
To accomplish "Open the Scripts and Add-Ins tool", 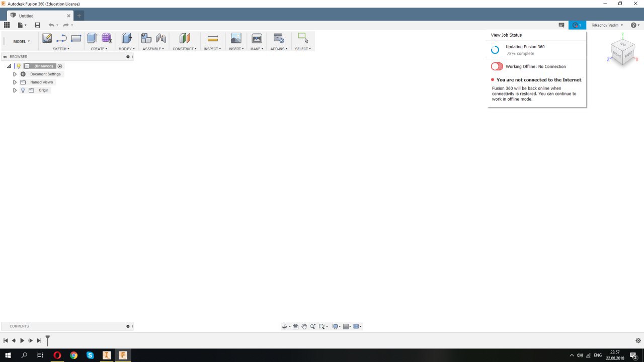I will click(x=279, y=38).
